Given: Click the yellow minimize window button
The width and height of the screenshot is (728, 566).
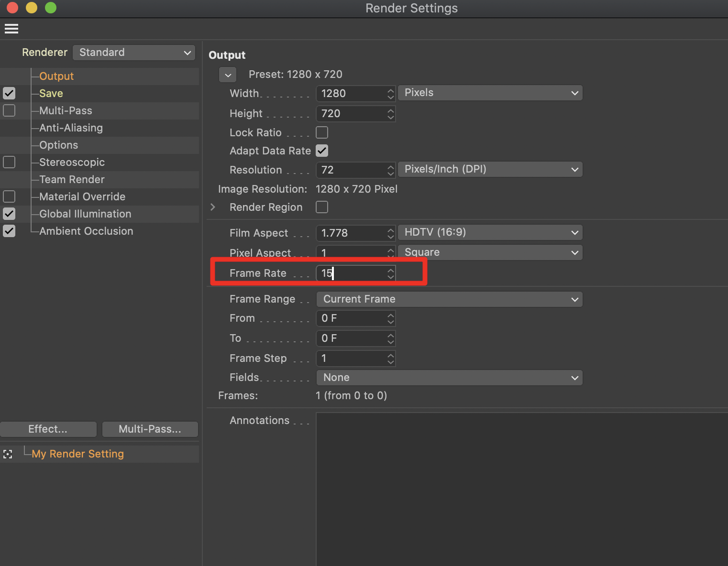Looking at the screenshot, I should 32,8.
